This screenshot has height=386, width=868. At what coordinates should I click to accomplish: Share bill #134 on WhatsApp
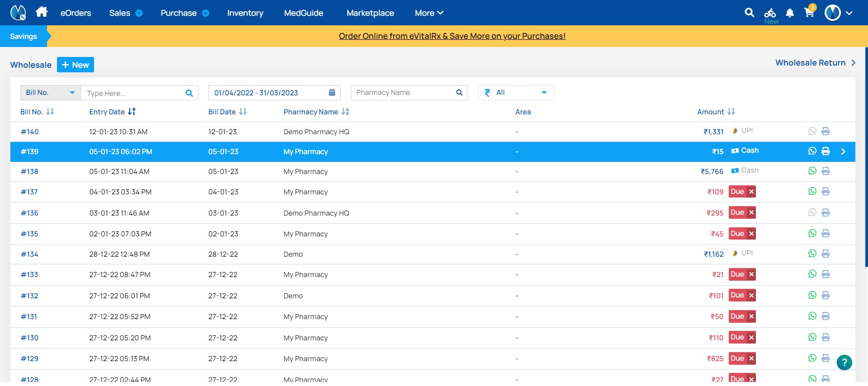812,254
